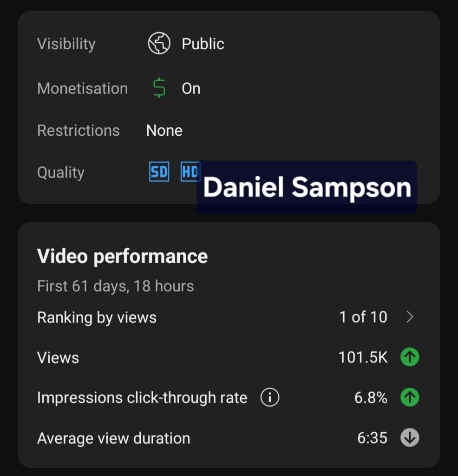458x476 pixels.
Task: Select the 101.5K views value
Action: click(363, 358)
